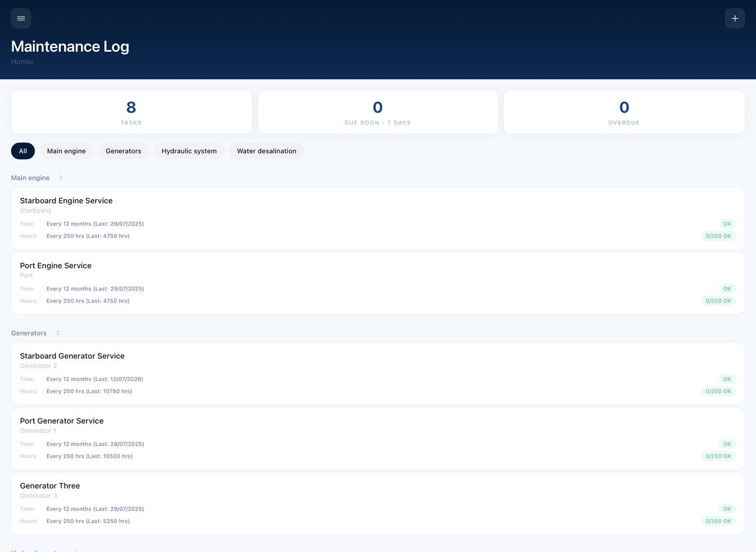Viewport: 756px width, 552px height.
Task: Click 'Last: 12/07/2026' time interval text
Action: pyautogui.click(x=118, y=379)
